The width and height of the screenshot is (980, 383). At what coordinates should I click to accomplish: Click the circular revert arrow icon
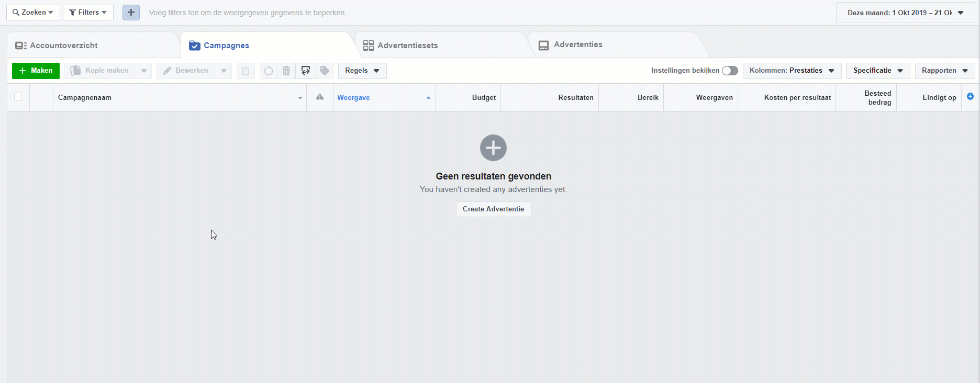pyautogui.click(x=269, y=71)
